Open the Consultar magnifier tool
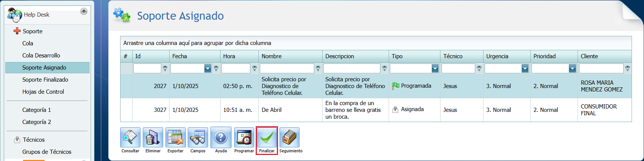 (x=130, y=137)
